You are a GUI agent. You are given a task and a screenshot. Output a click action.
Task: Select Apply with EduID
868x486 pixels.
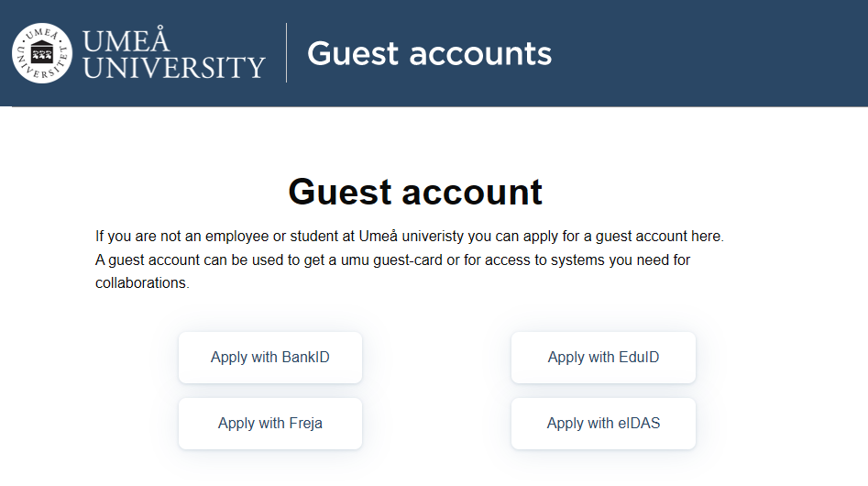603,358
